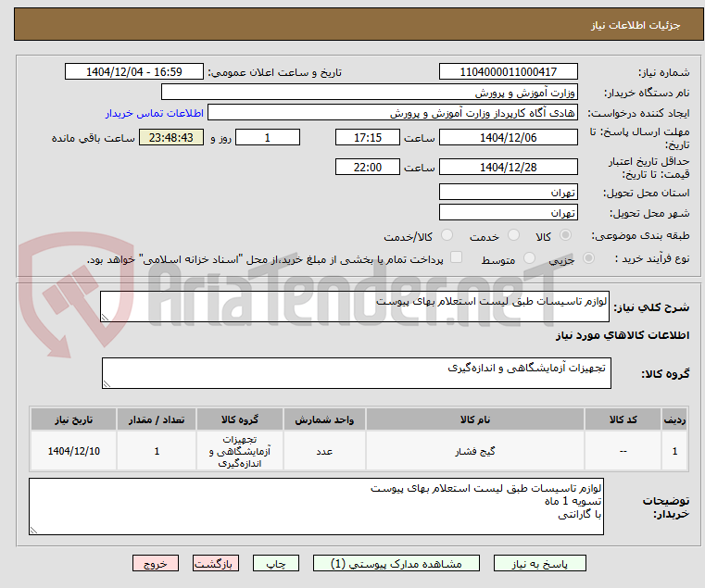Click the resize handle of buyer notes box

coord(33,531)
